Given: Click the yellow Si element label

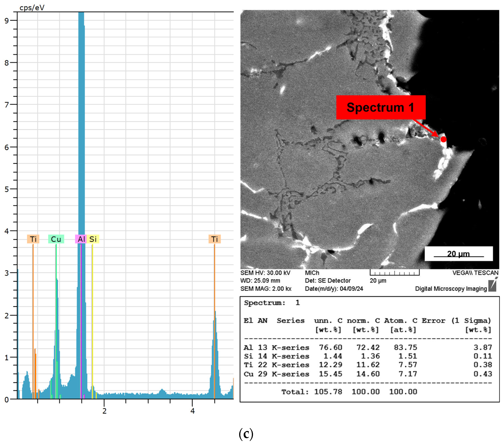Looking at the screenshot, I should tap(93, 239).
